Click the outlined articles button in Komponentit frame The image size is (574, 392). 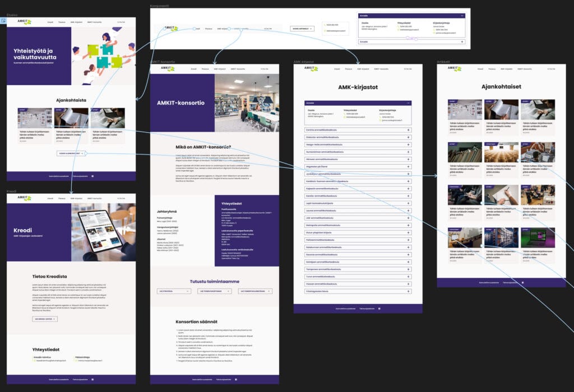(302, 29)
